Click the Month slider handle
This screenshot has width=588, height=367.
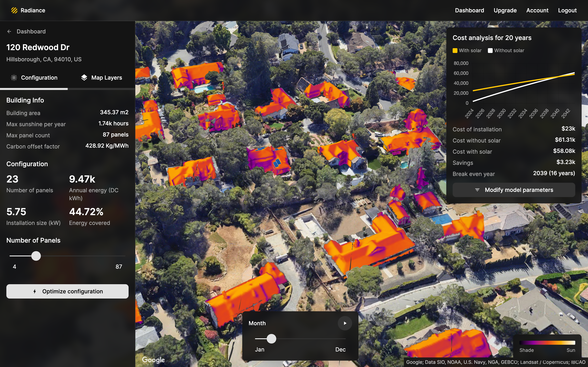pyautogui.click(x=271, y=339)
